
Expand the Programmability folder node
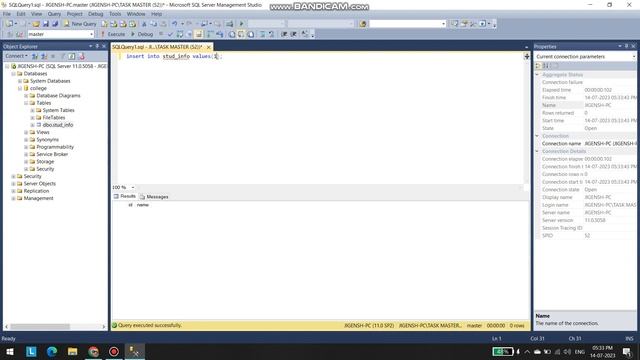click(26, 147)
